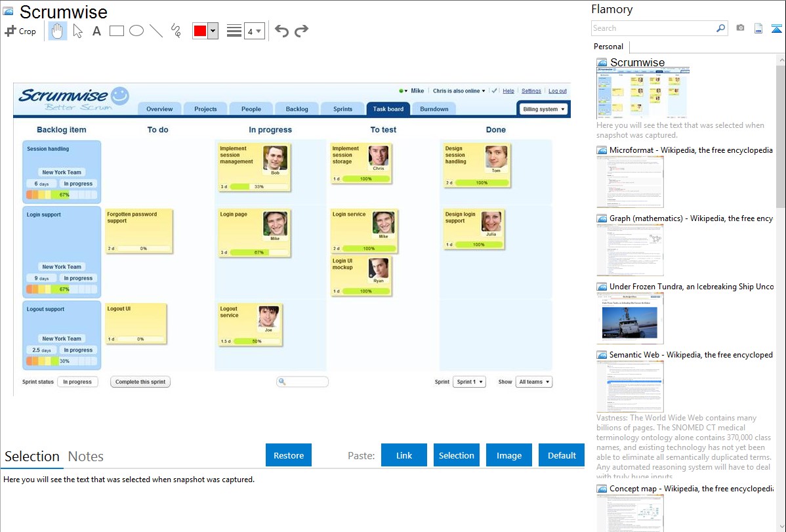Click the snapshot icon beside Semantic Web
Image resolution: width=786 pixels, height=532 pixels.
tap(602, 354)
